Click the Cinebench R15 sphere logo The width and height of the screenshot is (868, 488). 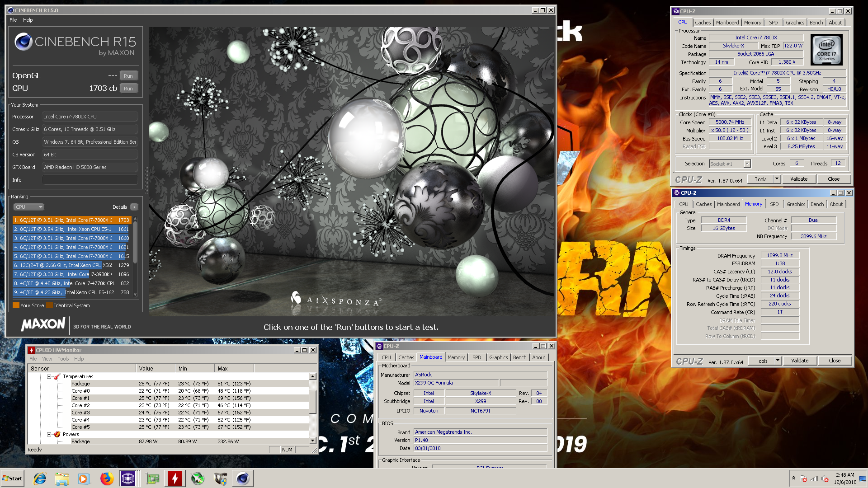(24, 42)
